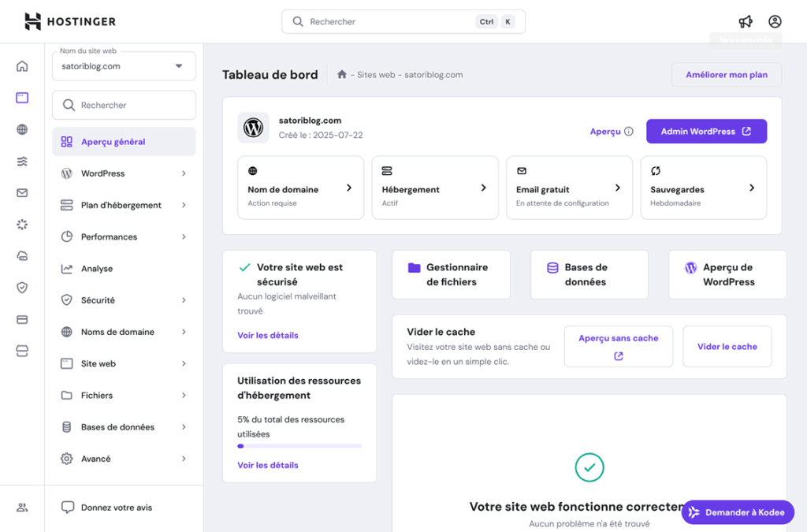Open the Nom de domaine card
This screenshot has width=807, height=532.
coord(300,188)
